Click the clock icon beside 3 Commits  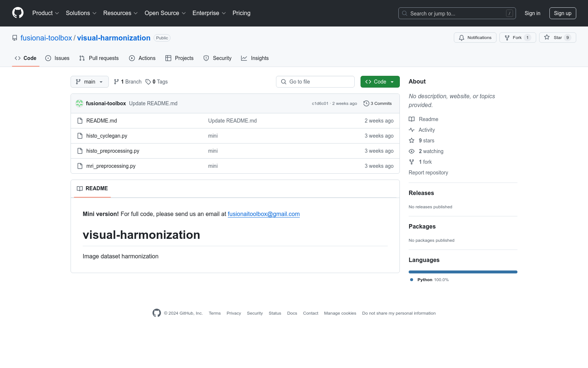pos(366,103)
